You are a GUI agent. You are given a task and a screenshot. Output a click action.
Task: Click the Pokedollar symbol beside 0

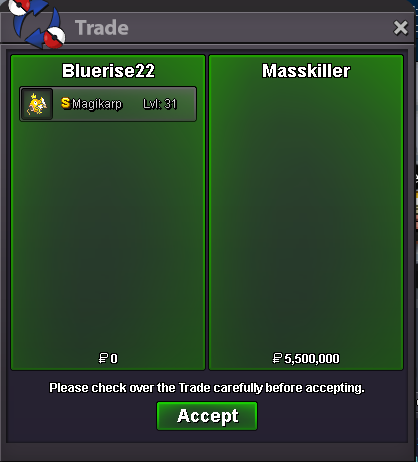tap(103, 359)
